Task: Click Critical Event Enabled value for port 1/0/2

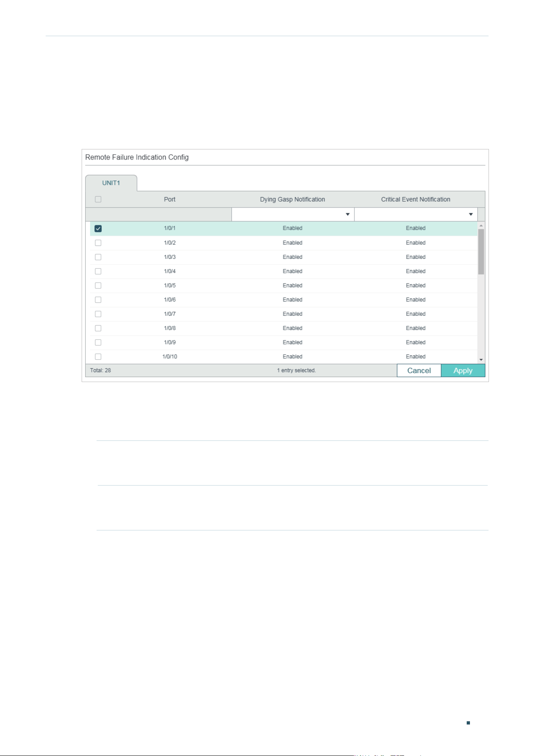Action: (416, 243)
